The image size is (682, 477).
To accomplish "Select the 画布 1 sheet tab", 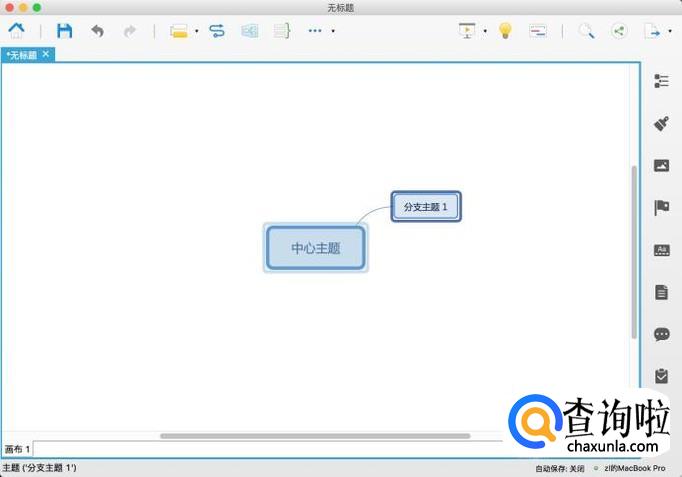I will click(x=17, y=449).
